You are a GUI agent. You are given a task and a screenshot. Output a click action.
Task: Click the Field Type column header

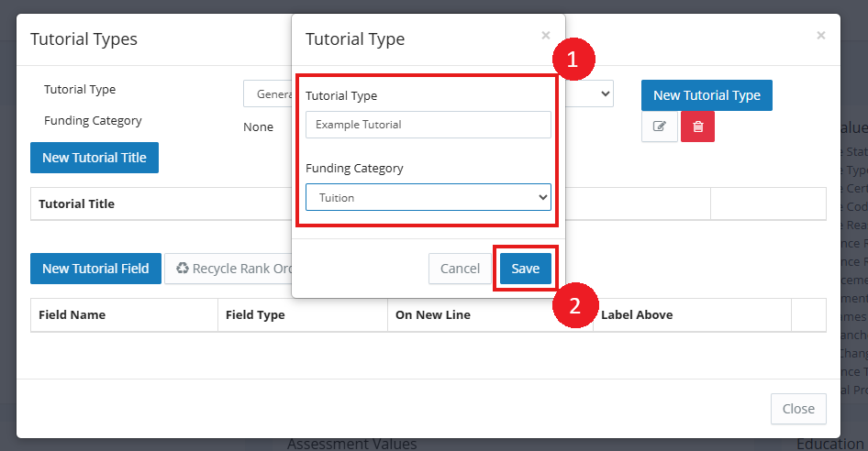pos(255,314)
